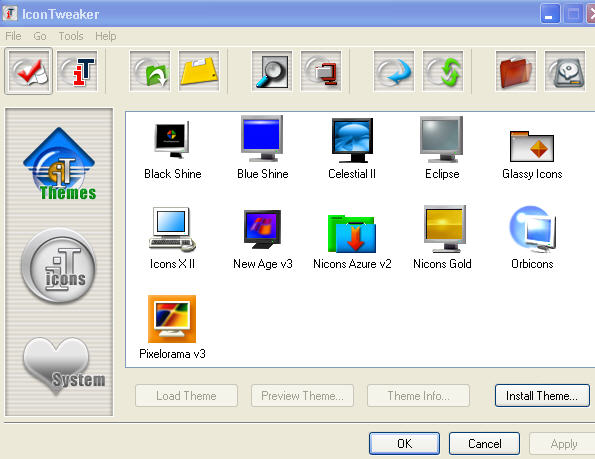595x459 pixels.
Task: Click the Theme Info... button
Action: (418, 396)
